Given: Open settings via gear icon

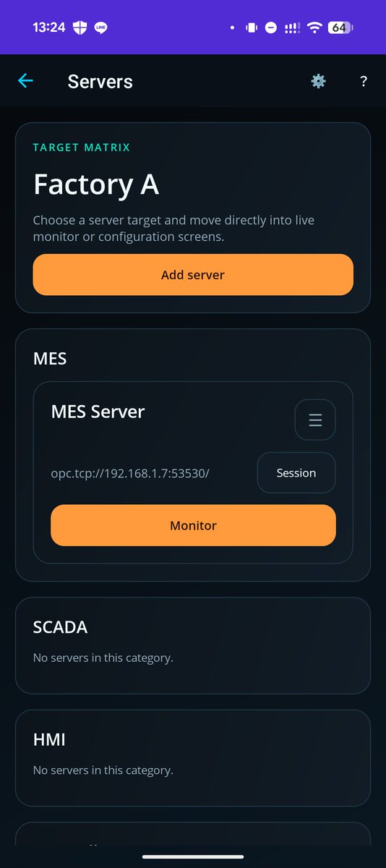Looking at the screenshot, I should click(318, 81).
